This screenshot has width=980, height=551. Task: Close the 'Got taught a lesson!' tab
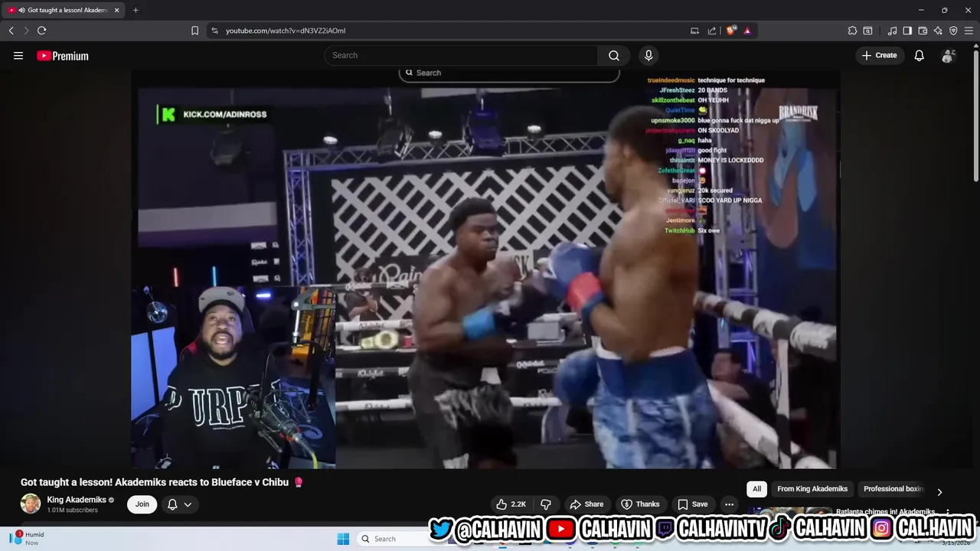click(117, 10)
